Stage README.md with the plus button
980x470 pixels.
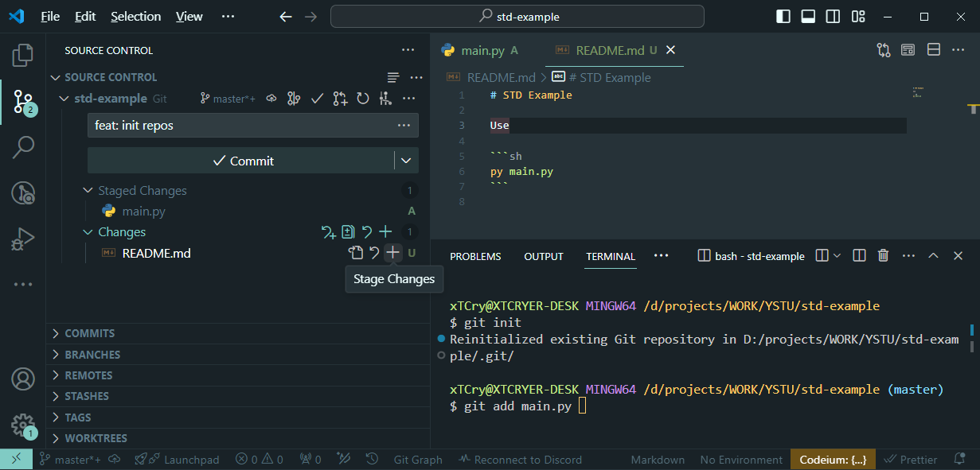(392, 253)
